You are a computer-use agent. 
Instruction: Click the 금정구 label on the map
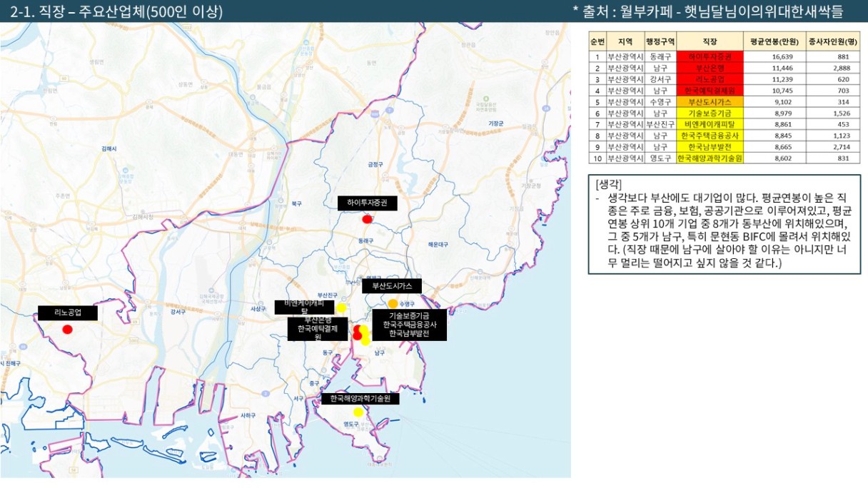375,163
